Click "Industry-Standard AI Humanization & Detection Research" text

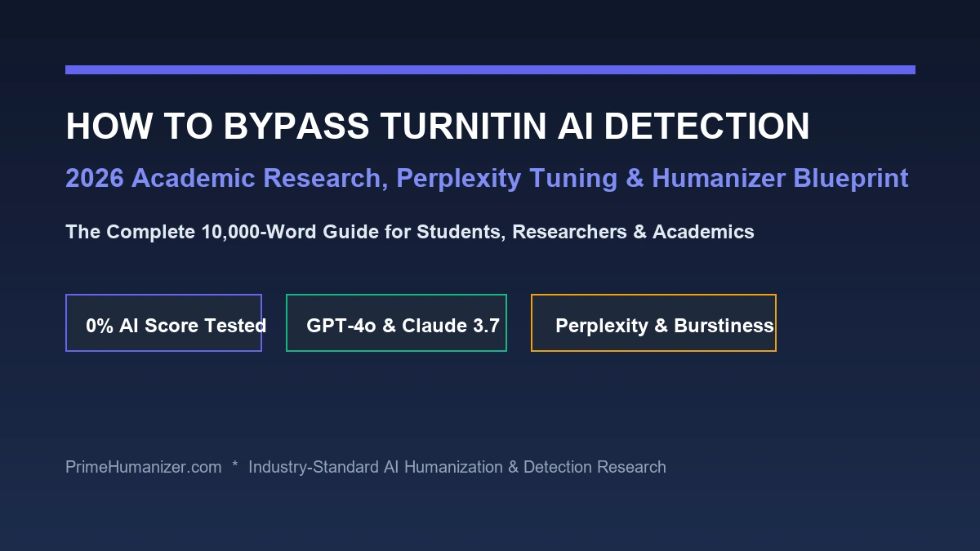(x=457, y=467)
